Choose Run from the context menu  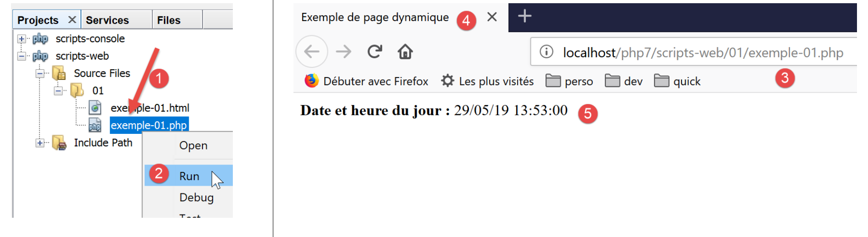(189, 176)
